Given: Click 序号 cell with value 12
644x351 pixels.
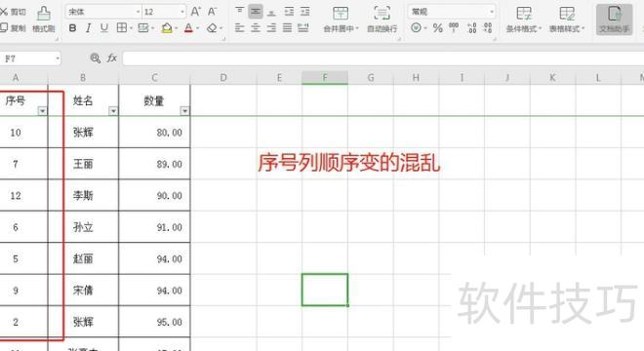Looking at the screenshot, I should click(x=23, y=195).
